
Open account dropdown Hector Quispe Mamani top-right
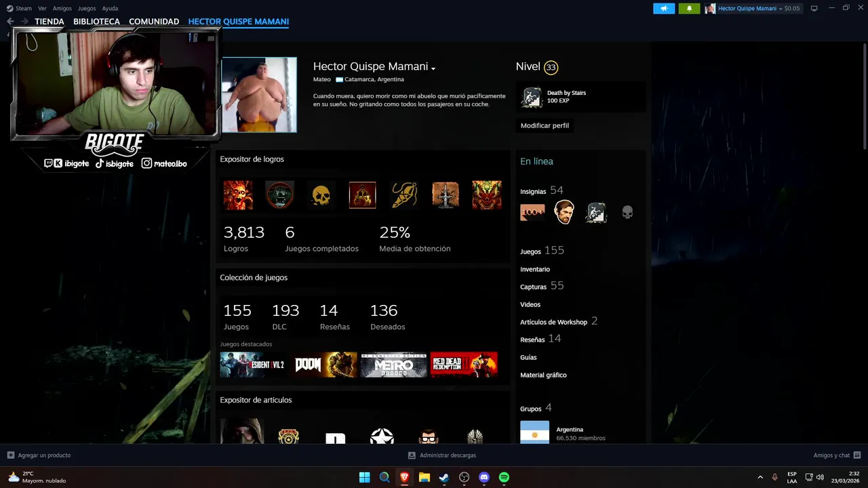click(753, 8)
